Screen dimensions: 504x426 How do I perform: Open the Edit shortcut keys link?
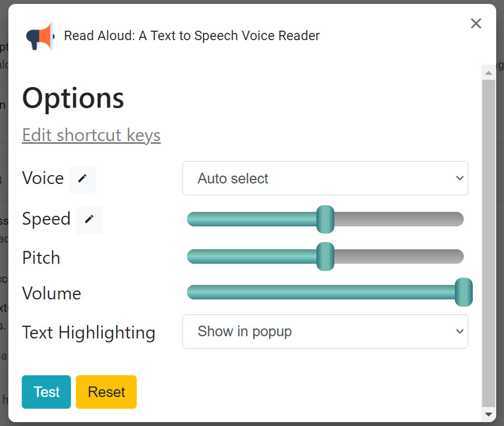point(92,135)
